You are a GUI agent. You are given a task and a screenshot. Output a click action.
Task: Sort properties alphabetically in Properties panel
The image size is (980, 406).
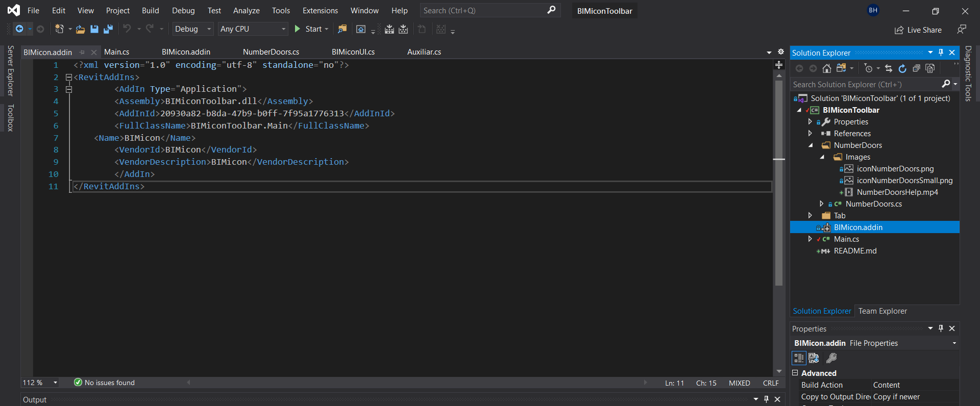click(x=814, y=358)
